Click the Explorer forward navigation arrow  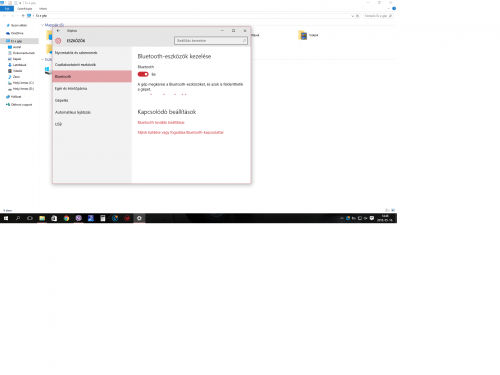12,16
